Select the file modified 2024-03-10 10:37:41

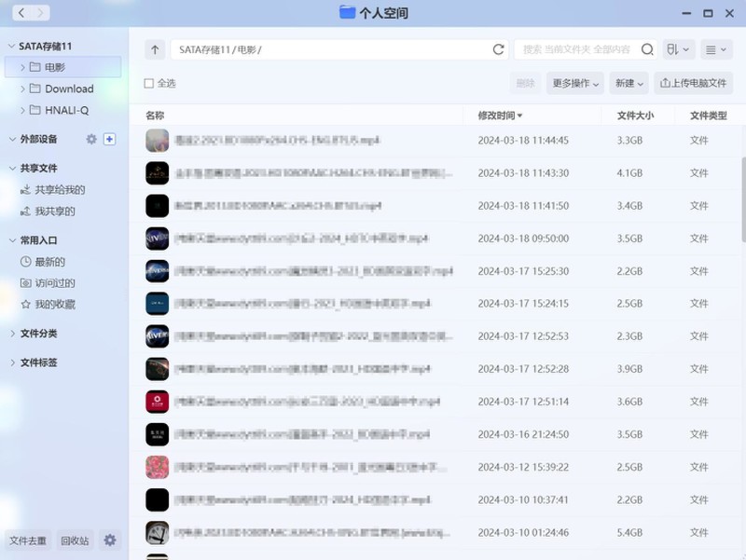point(435,499)
